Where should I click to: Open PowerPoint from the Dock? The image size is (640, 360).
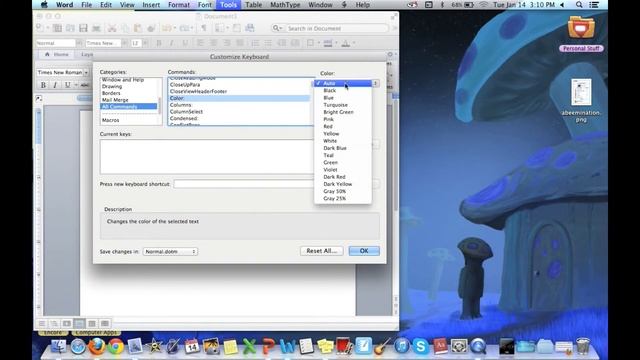click(x=268, y=347)
